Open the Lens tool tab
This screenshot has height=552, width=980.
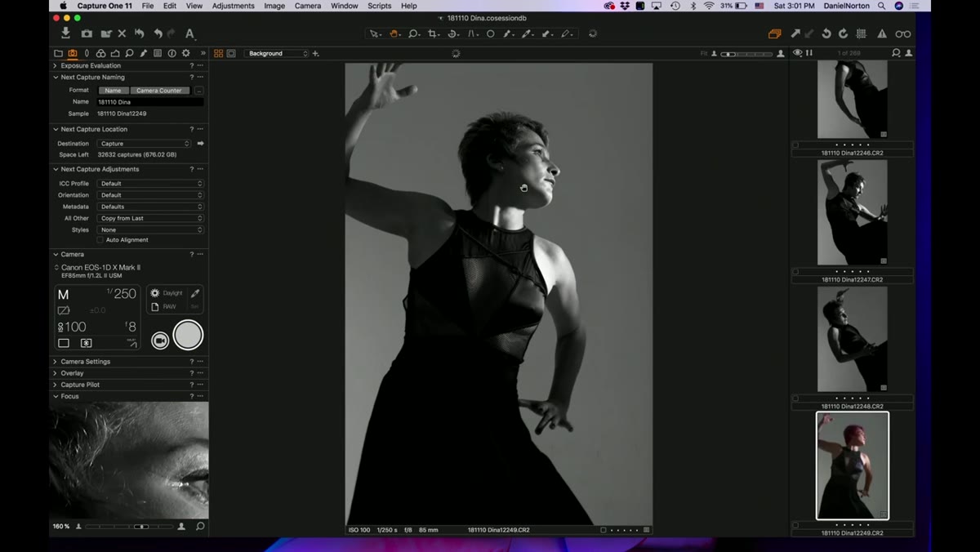[87, 53]
